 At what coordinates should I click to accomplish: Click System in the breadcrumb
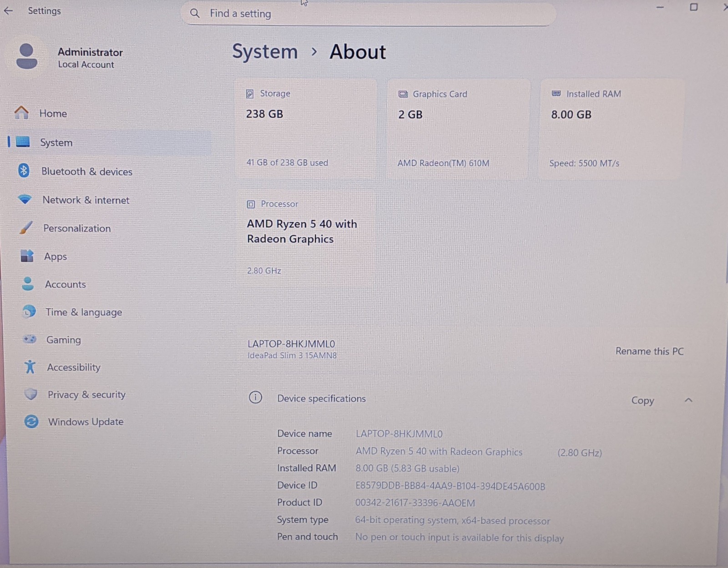point(265,51)
